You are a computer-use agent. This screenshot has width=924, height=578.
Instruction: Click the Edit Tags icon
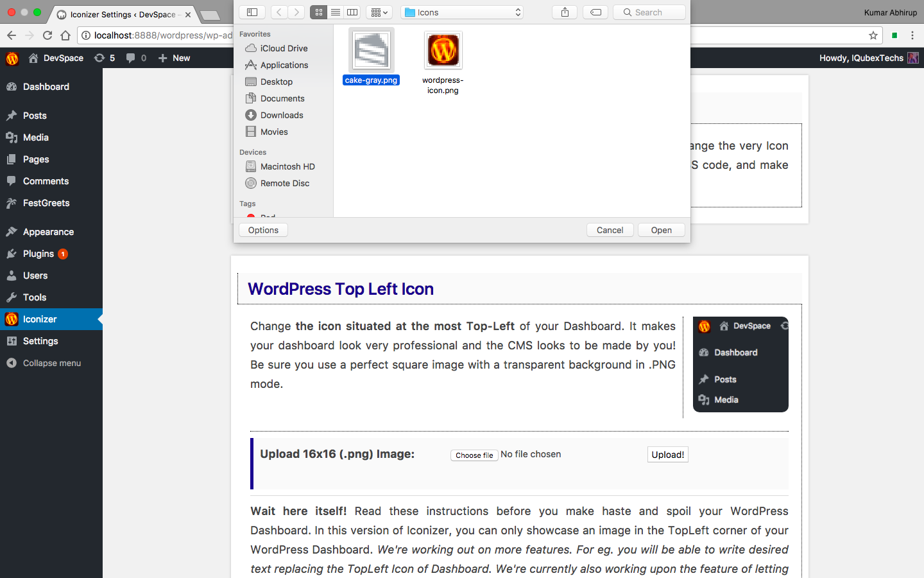click(x=595, y=12)
